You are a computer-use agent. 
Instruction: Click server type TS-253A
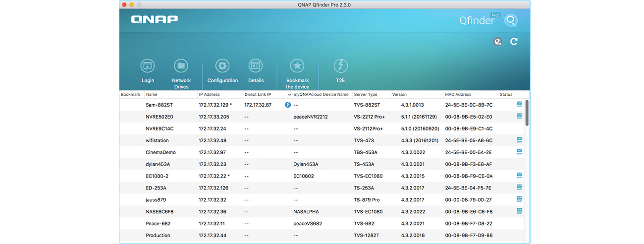coord(364,188)
